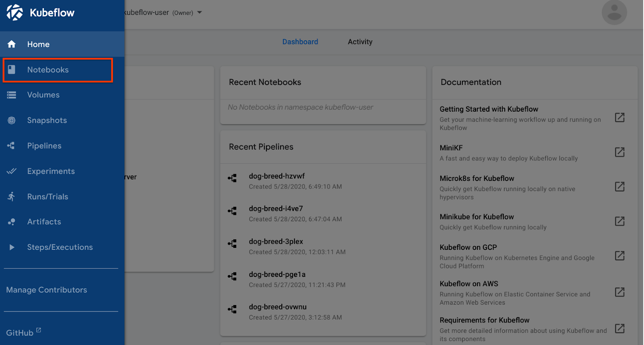Click the Steps/Executions play icon
The height and width of the screenshot is (345, 644).
[12, 247]
